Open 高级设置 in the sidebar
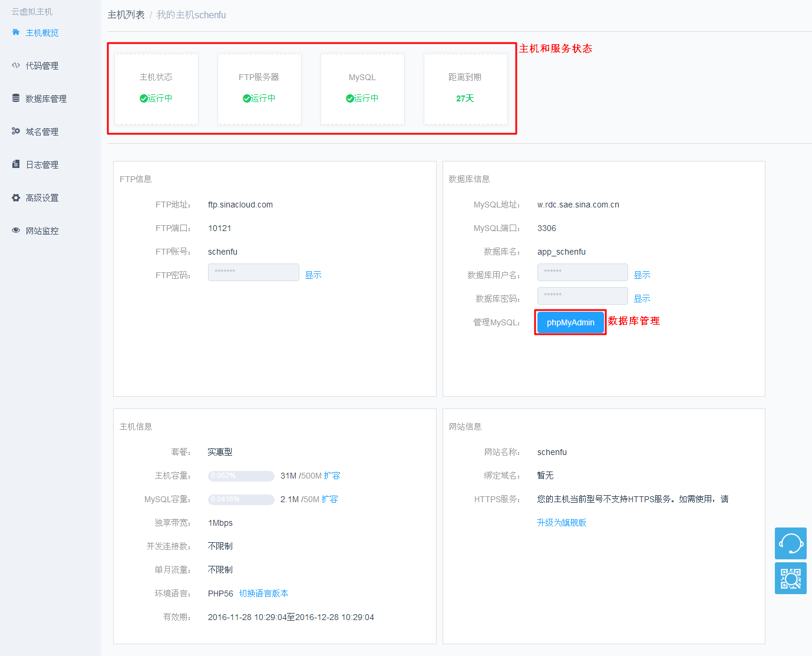This screenshot has width=812, height=656. click(x=42, y=197)
